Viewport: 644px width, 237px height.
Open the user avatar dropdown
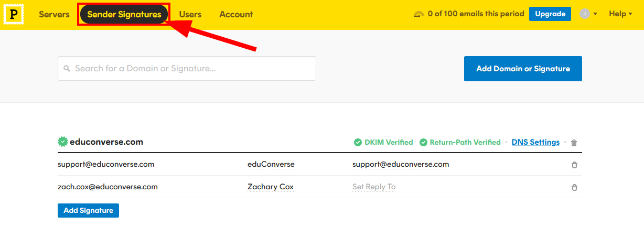pos(588,14)
